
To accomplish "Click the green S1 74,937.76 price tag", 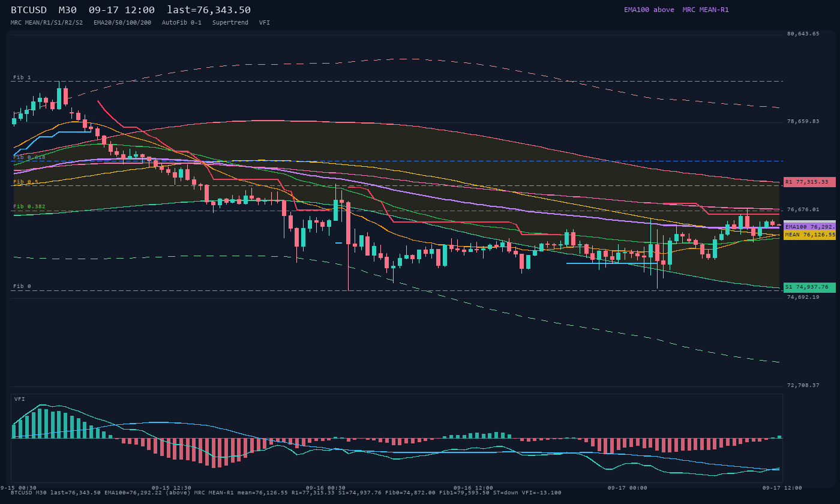I will click(x=809, y=287).
